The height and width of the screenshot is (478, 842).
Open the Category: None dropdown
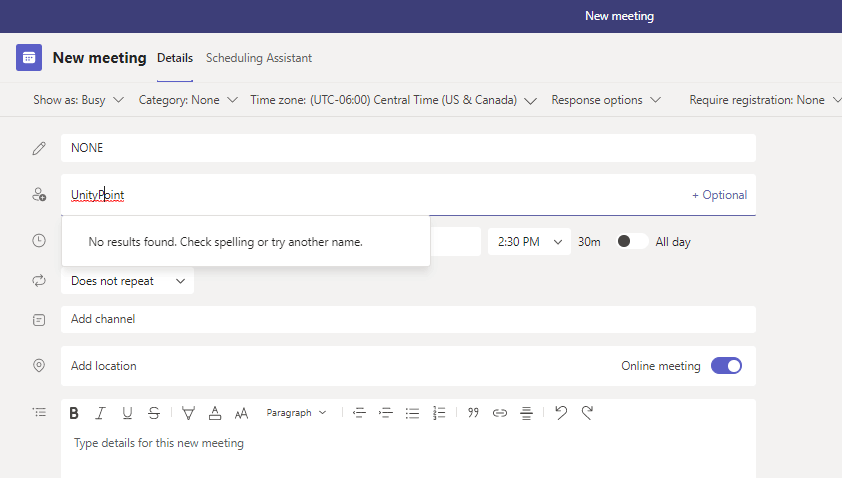point(188,100)
